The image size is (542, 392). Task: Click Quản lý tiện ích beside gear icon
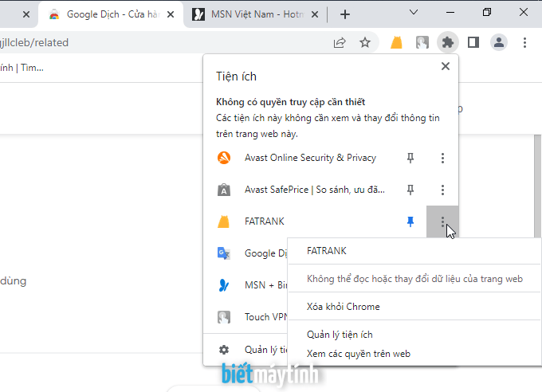(265, 350)
